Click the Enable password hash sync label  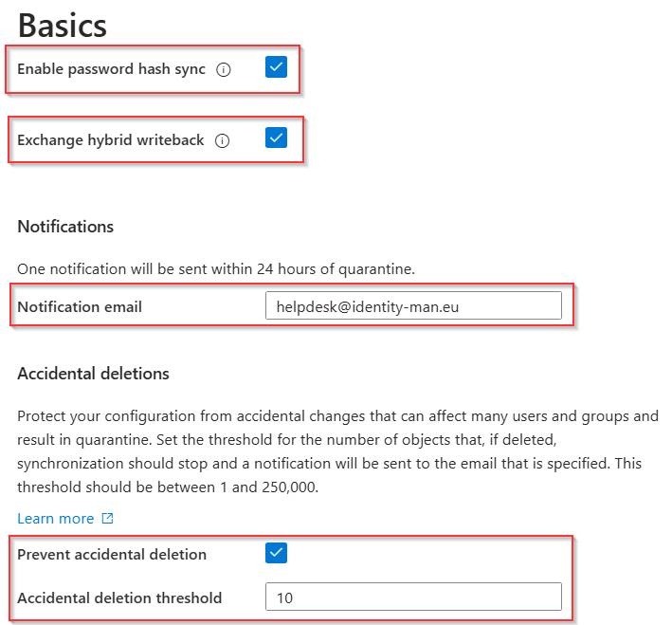[111, 69]
